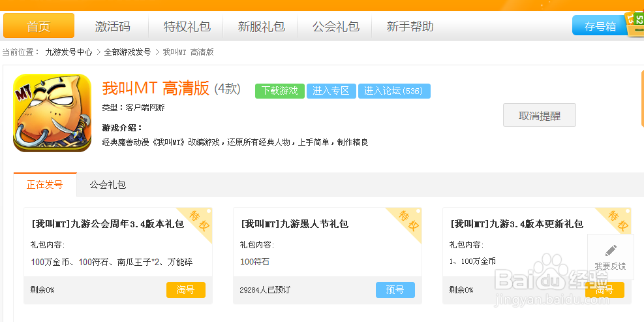Click the 我叫MT 高清版 title text

pyautogui.click(x=156, y=88)
